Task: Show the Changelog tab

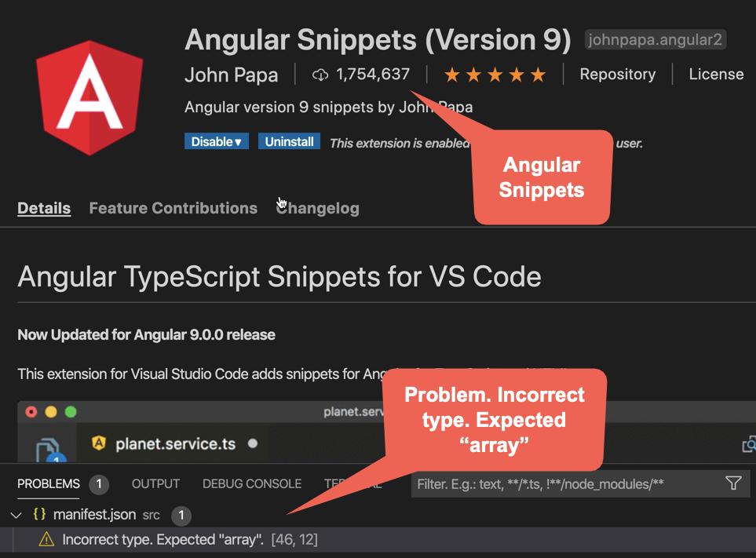Action: coord(318,208)
